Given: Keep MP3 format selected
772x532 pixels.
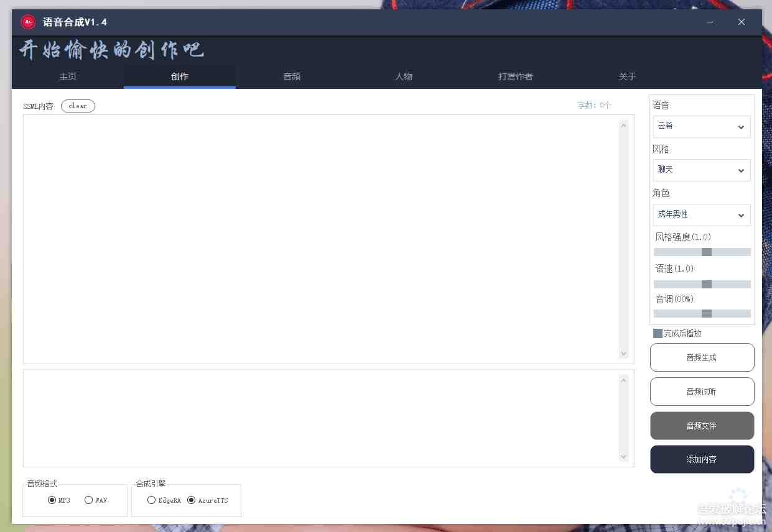Looking at the screenshot, I should tap(52, 500).
